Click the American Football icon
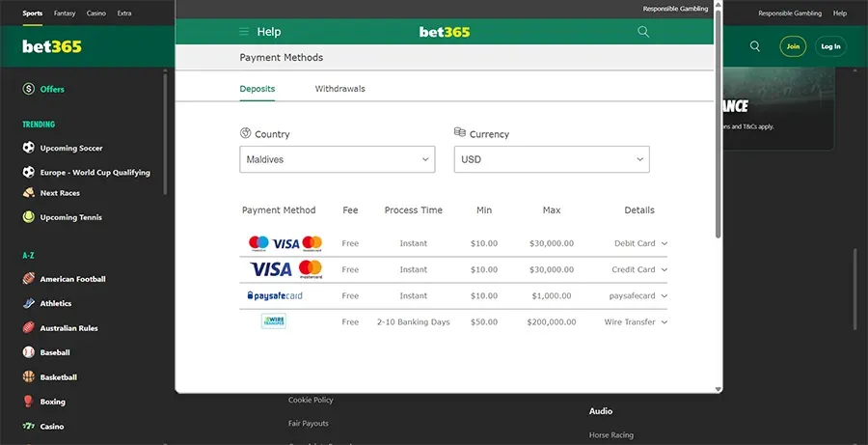The image size is (868, 445). pos(28,279)
